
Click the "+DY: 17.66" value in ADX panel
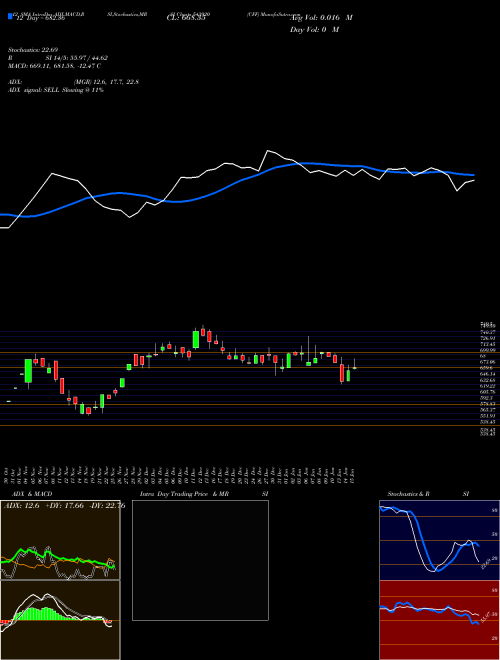(x=64, y=506)
